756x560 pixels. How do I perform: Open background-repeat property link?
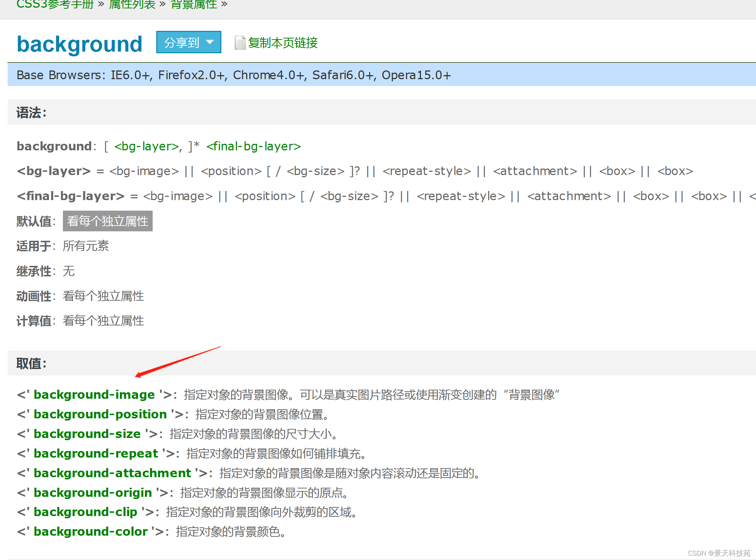[96, 453]
